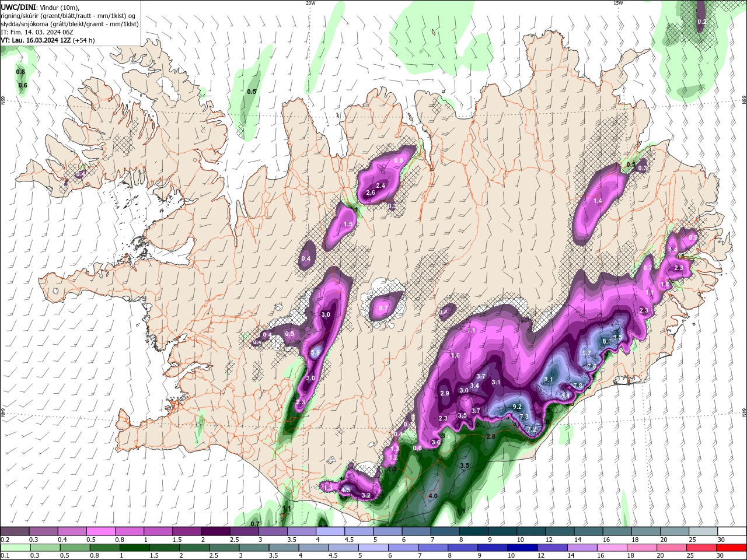Click the dark plum swatch above the upper legend's 2
The image size is (747, 560).
pyautogui.click(x=215, y=531)
